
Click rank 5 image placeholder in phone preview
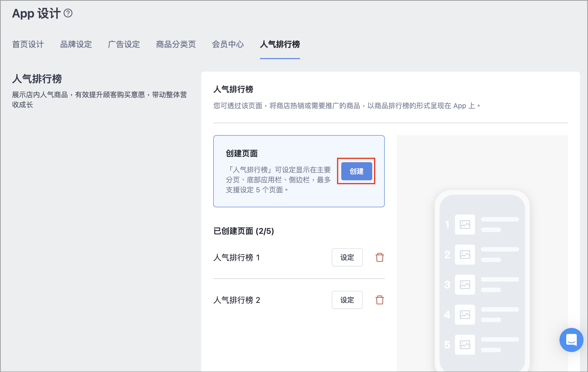(465, 345)
